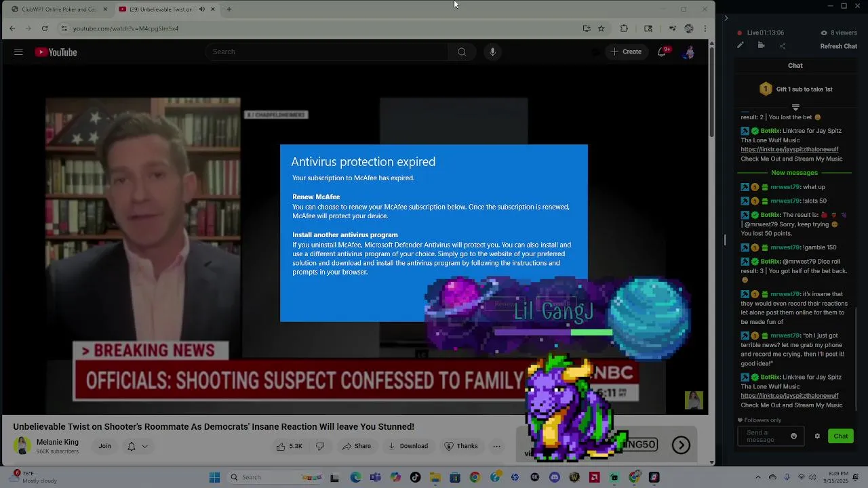Click Gift 1 sub to take 1st
The height and width of the screenshot is (488, 868).
click(795, 89)
